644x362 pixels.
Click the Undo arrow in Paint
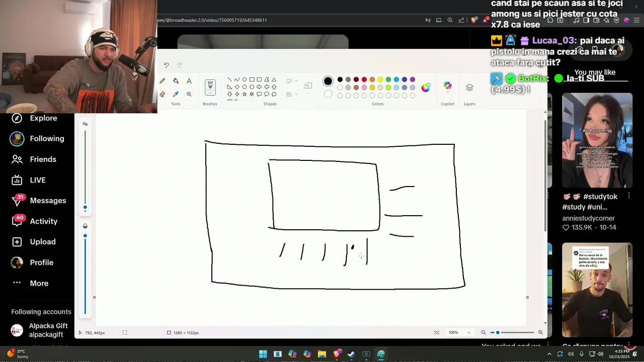point(167,65)
